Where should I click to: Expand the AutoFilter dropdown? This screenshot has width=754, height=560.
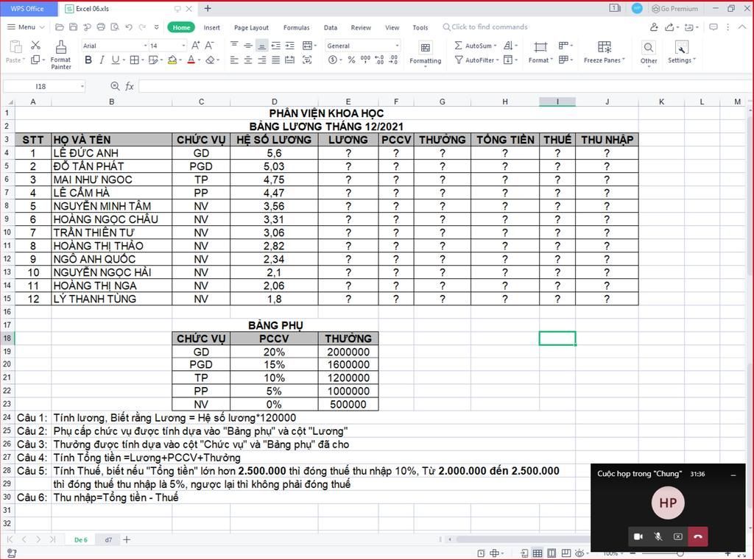(x=497, y=60)
